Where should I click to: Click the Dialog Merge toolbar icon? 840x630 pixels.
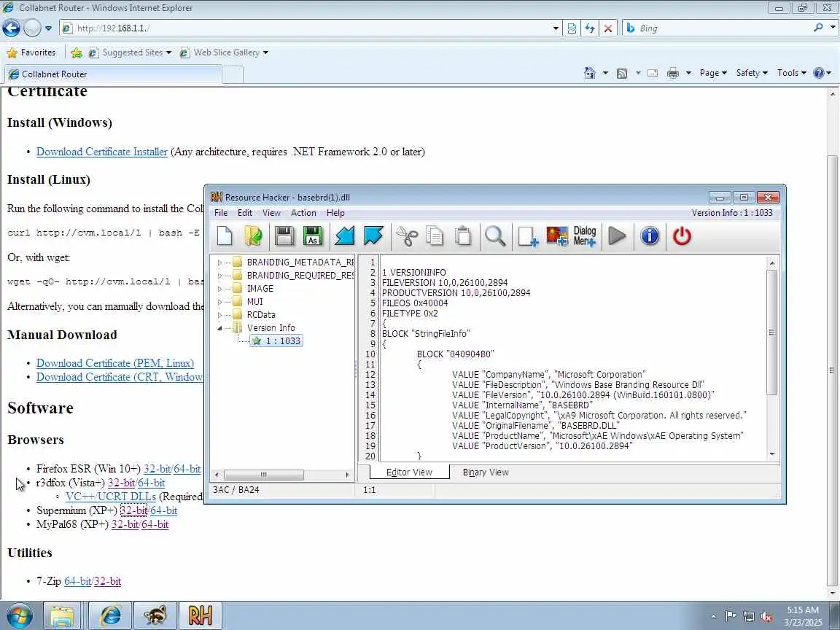[585, 236]
